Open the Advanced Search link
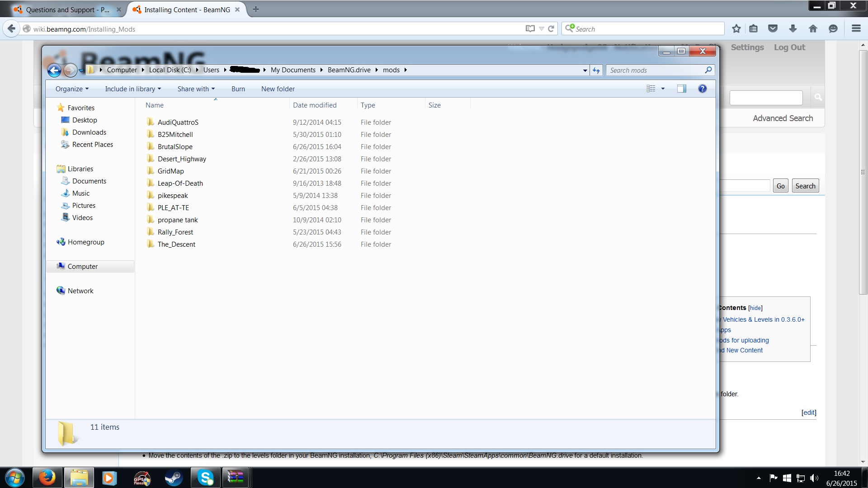The width and height of the screenshot is (868, 488). click(783, 118)
